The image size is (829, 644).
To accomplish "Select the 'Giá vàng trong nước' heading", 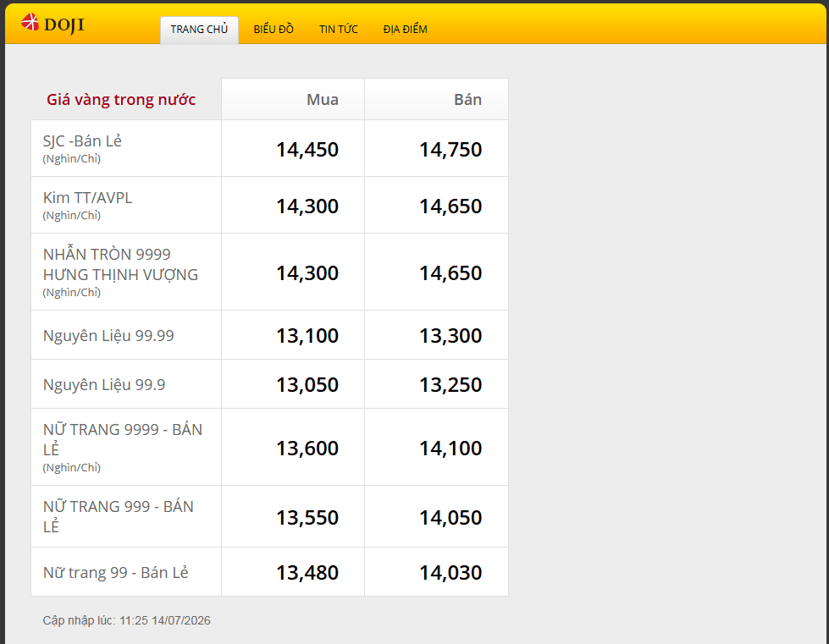I will [121, 100].
